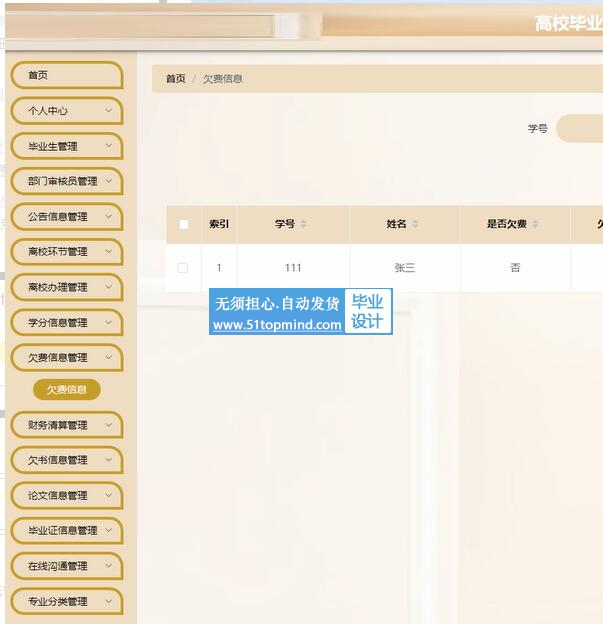Image resolution: width=603 pixels, height=624 pixels.
Task: Sort the 姓名 column using its sort arrows
Action: pyautogui.click(x=415, y=224)
